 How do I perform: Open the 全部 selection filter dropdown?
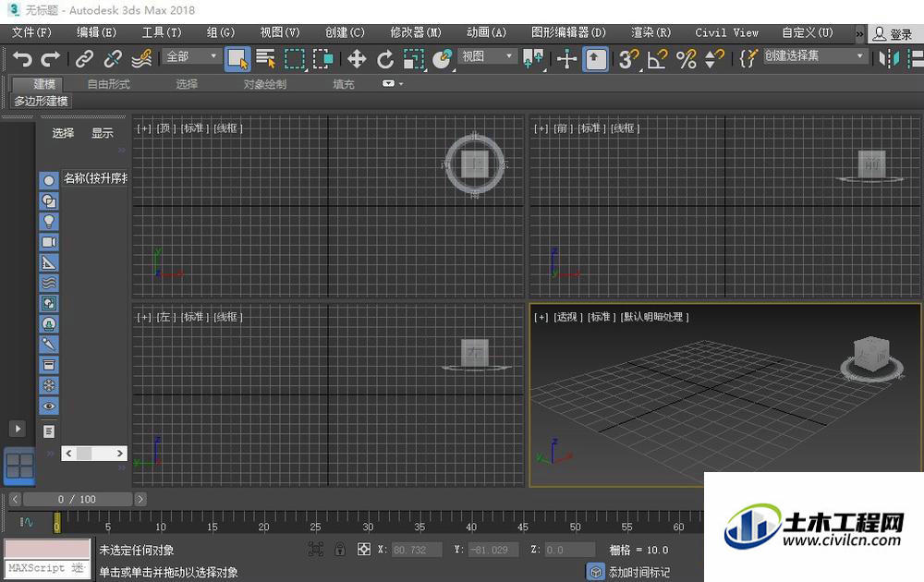click(191, 56)
